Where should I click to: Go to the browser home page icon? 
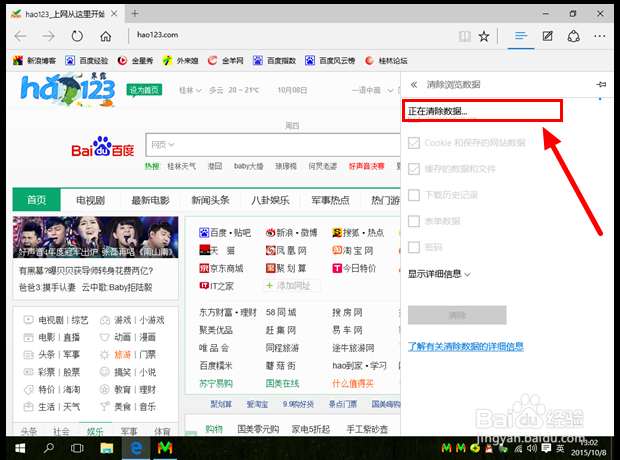click(x=106, y=36)
